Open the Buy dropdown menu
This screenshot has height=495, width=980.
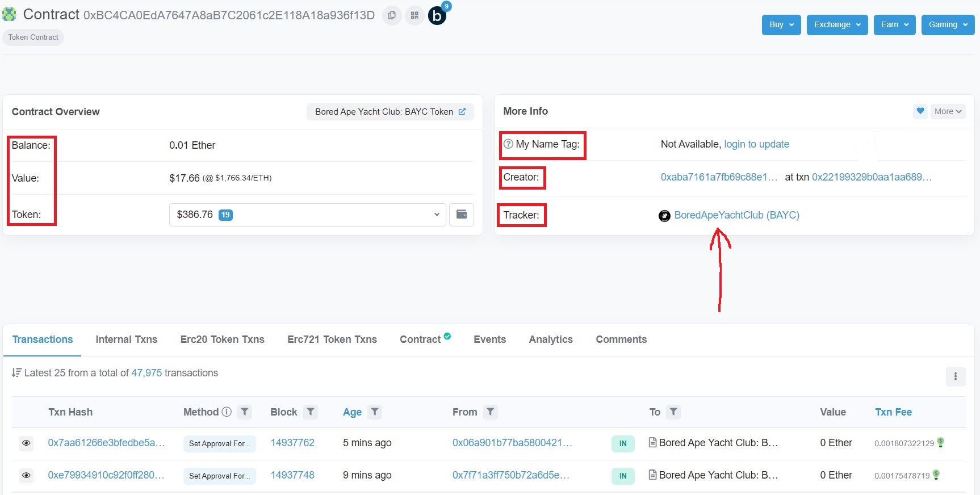click(x=781, y=25)
